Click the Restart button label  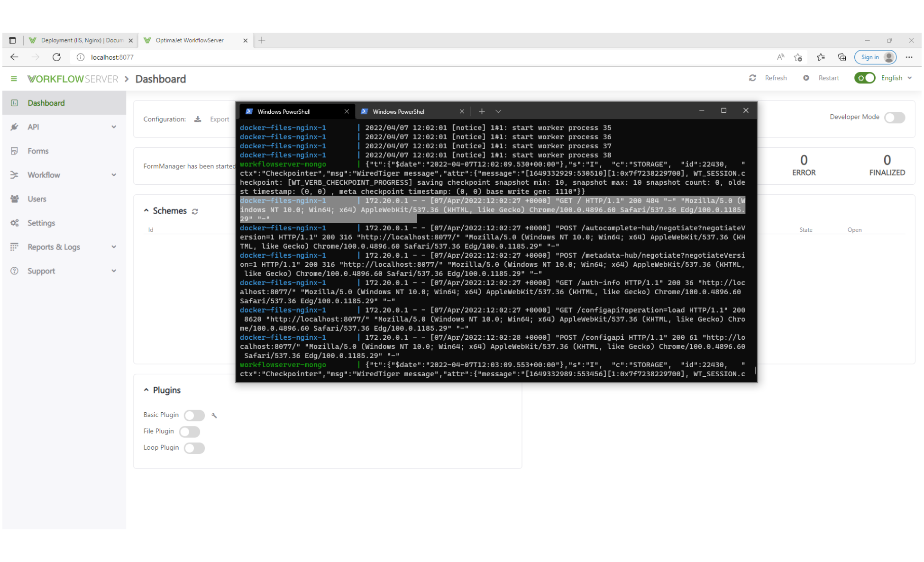coord(829,78)
